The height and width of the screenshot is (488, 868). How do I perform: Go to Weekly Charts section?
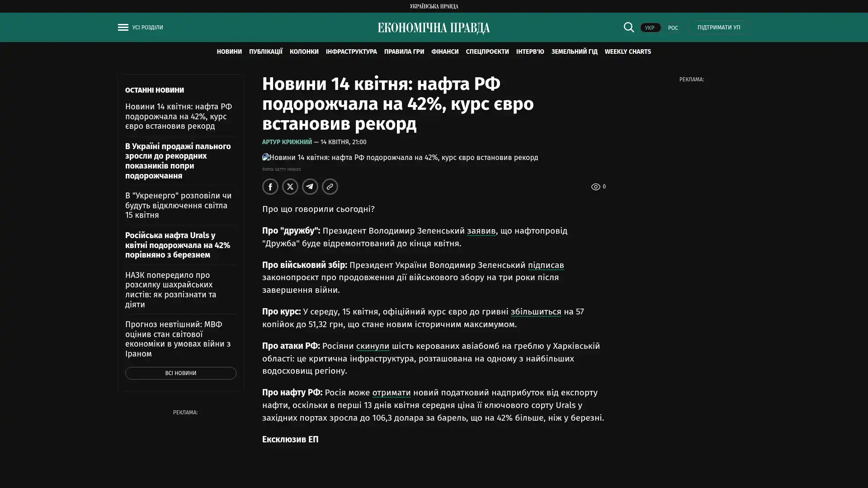tap(627, 52)
